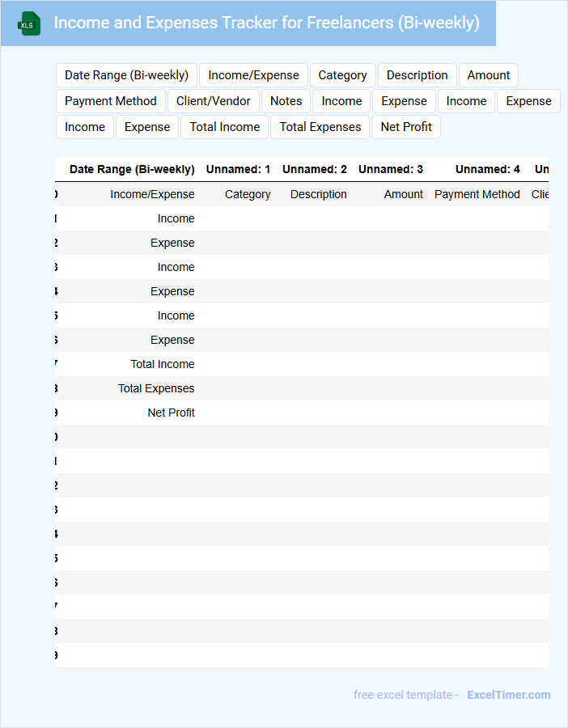
Task: Select the Category tag
Action: pyautogui.click(x=342, y=75)
